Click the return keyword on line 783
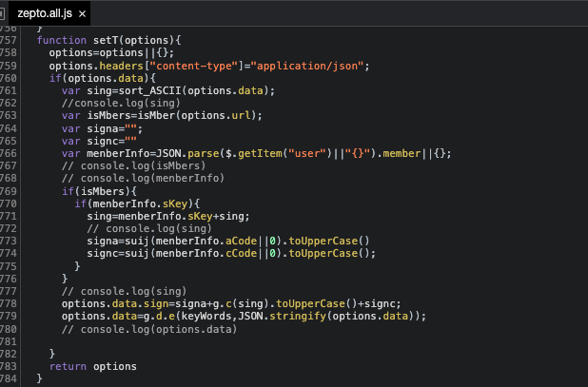This screenshot has height=387, width=588. [x=68, y=366]
